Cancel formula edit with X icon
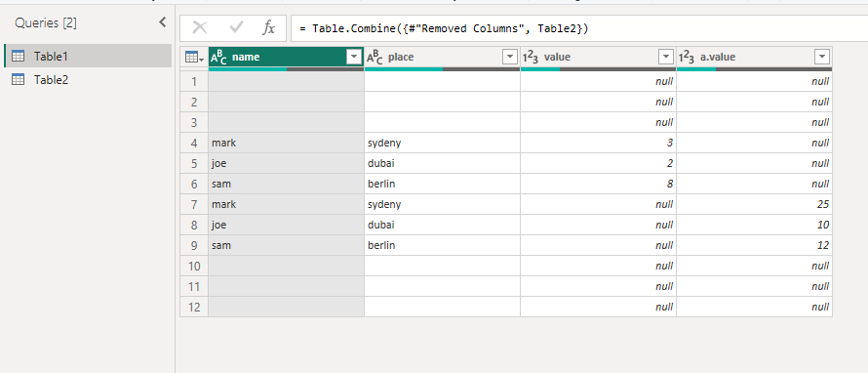This screenshot has width=868, height=373. [200, 27]
